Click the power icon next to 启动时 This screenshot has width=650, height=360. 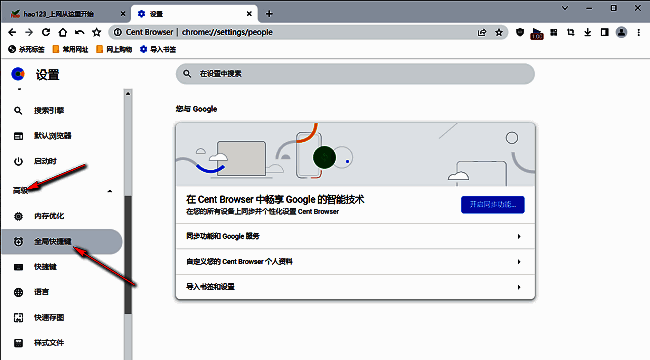click(x=18, y=161)
